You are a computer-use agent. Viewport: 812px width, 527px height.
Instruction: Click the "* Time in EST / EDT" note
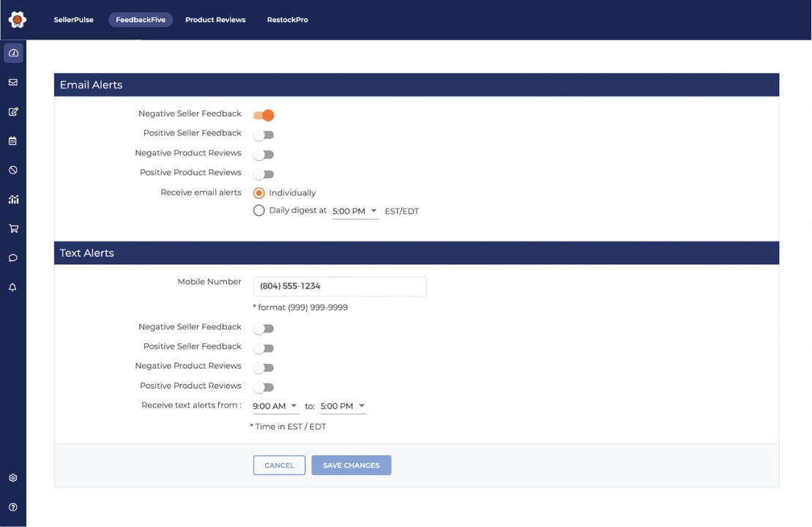coord(288,427)
